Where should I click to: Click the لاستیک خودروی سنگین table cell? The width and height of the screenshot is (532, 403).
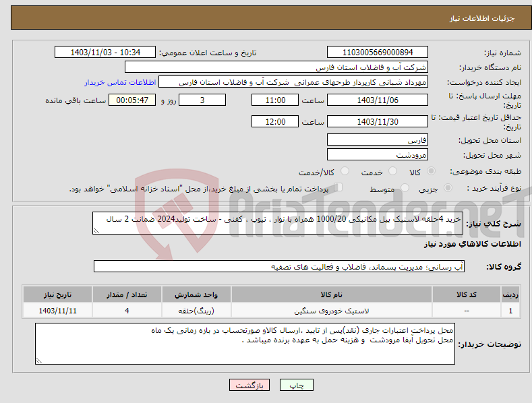pyautogui.click(x=332, y=311)
